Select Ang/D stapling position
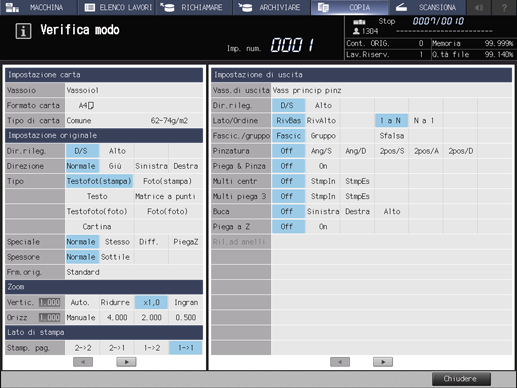The width and height of the screenshot is (517, 388). point(356,151)
